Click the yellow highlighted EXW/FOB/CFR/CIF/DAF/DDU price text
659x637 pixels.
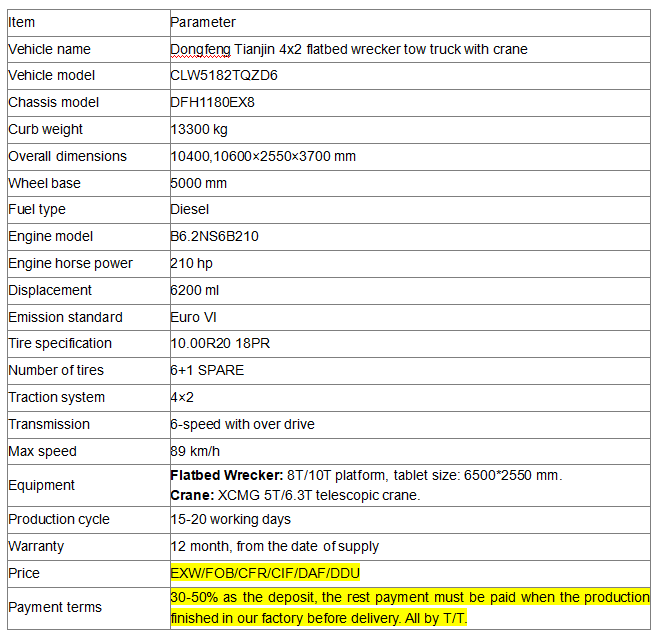coord(265,573)
